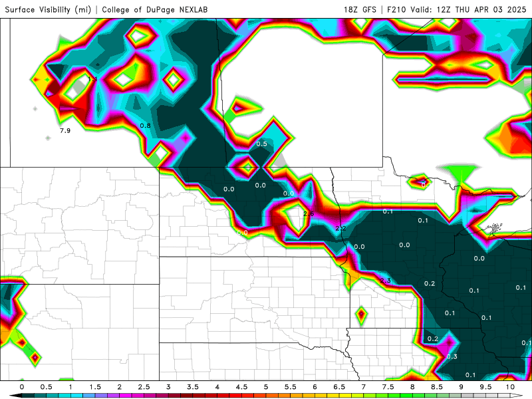Select the 2.3 visibility value on the map
Viewport: 532px width, 399px height.
[386, 281]
